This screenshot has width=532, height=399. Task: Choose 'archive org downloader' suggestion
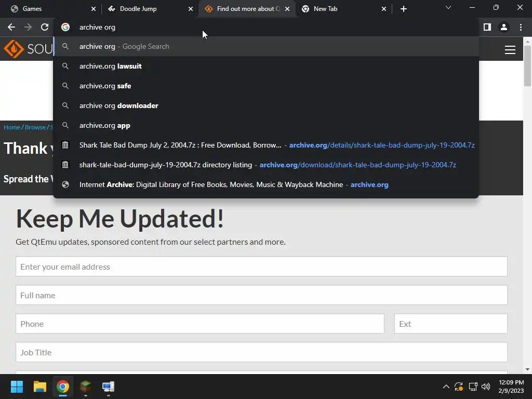click(x=266, y=105)
